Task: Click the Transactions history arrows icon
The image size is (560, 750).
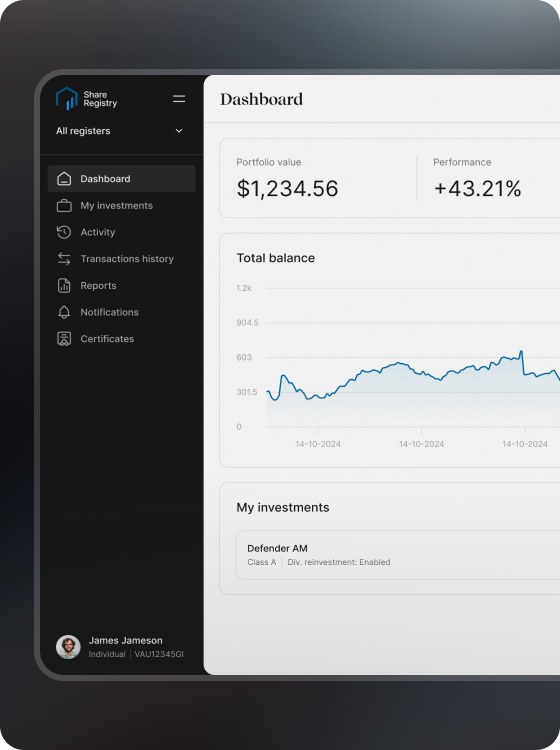Action: coord(64,259)
